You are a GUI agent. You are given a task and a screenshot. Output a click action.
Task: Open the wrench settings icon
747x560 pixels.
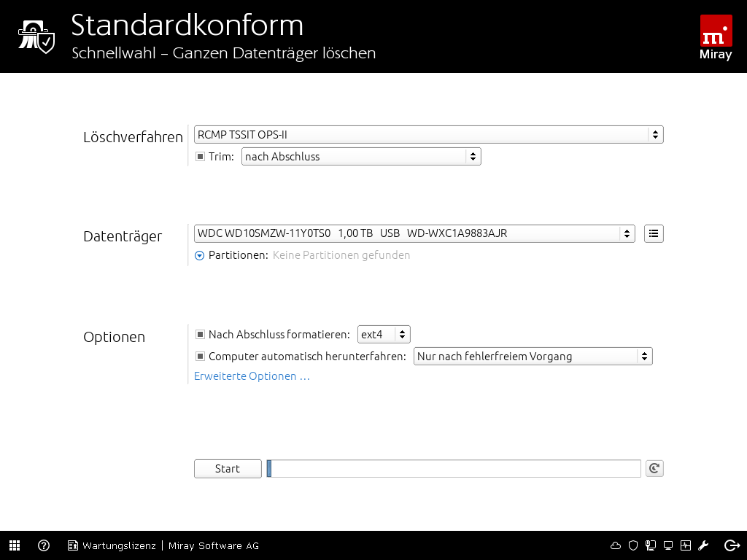(704, 545)
